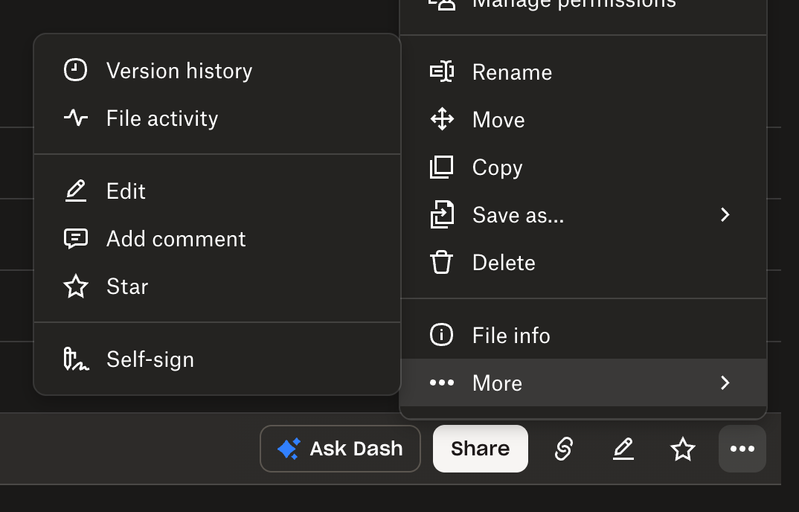Expand the More submenu chevron
Image resolution: width=799 pixels, height=512 pixels.
coord(725,383)
